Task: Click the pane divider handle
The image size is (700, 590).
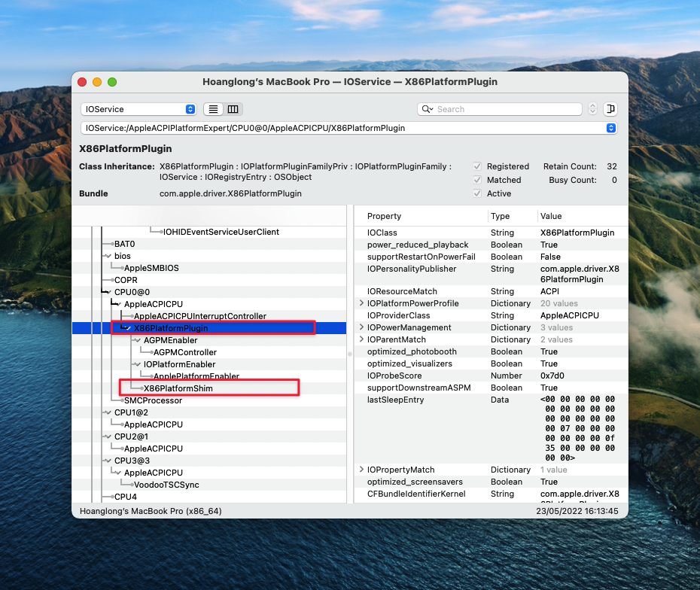Action: [x=350, y=353]
